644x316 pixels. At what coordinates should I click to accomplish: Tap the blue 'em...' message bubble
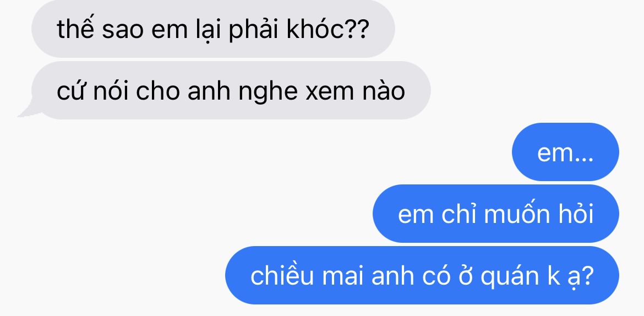pyautogui.click(x=565, y=152)
